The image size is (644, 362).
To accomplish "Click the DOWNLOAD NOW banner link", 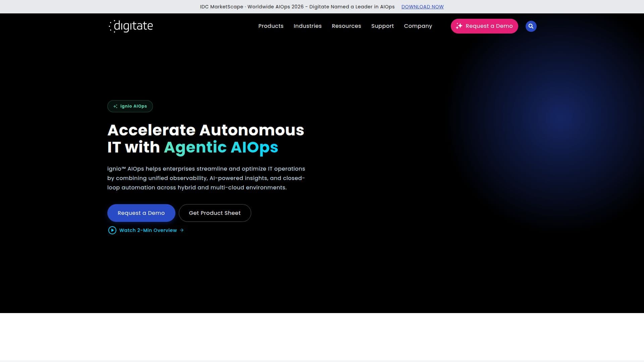I will click(422, 7).
